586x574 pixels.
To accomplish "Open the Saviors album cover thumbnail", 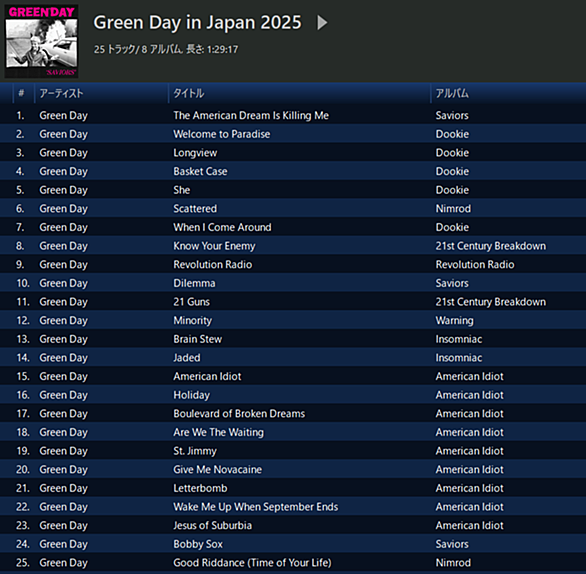I will coord(41,41).
